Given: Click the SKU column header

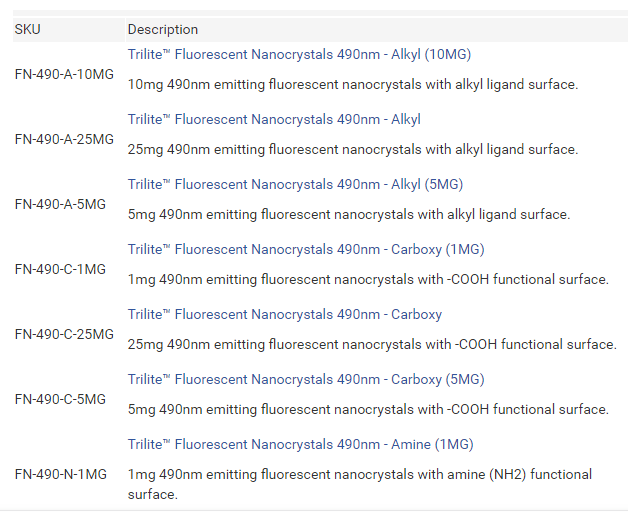Looking at the screenshot, I should pos(27,29).
